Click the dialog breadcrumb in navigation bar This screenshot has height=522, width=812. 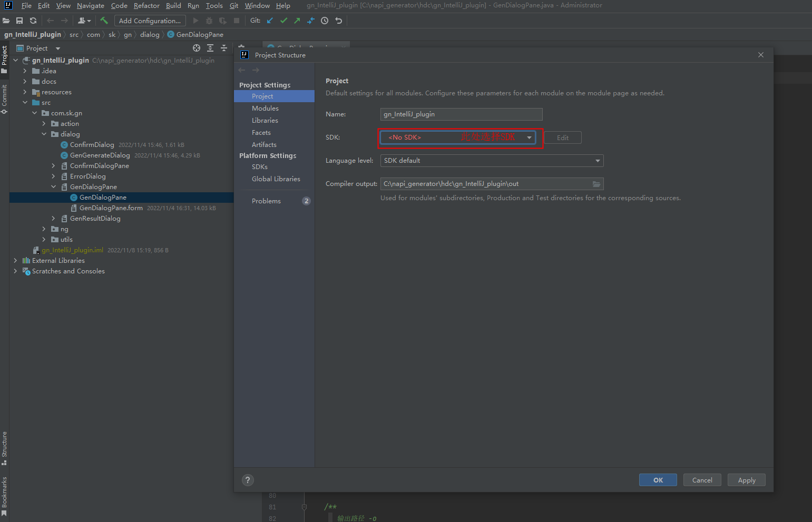pyautogui.click(x=150, y=34)
